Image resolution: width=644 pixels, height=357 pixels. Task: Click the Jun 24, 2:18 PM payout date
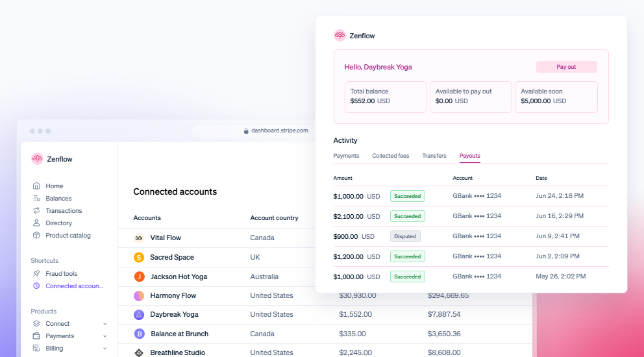point(560,196)
